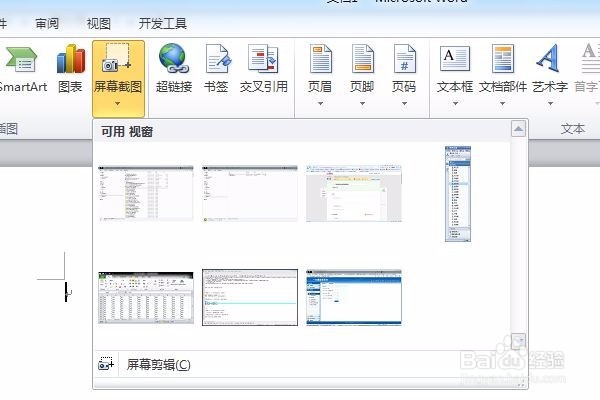600x400 pixels.
Task: Insert a SmartArt graphic
Action: pos(22,69)
